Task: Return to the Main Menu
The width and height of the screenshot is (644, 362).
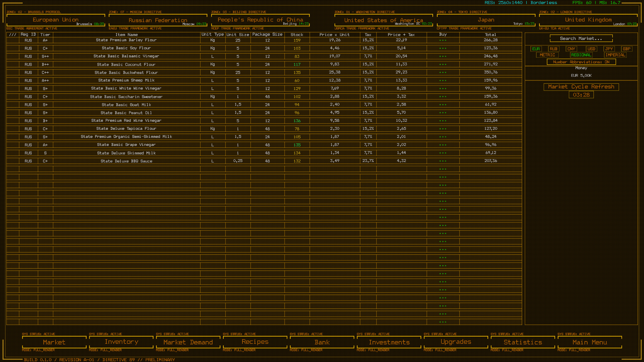Action: coord(590,342)
